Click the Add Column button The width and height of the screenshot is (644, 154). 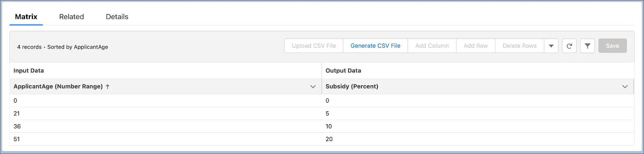pyautogui.click(x=432, y=46)
